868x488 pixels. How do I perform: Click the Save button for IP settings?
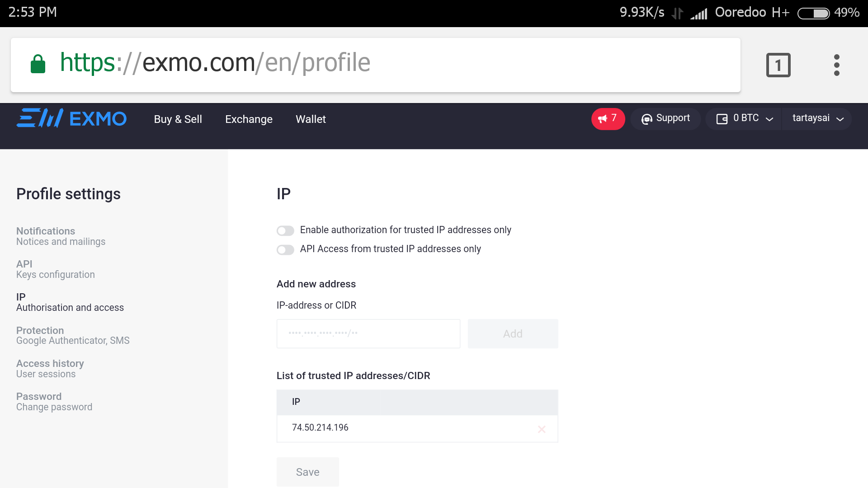pos(307,471)
